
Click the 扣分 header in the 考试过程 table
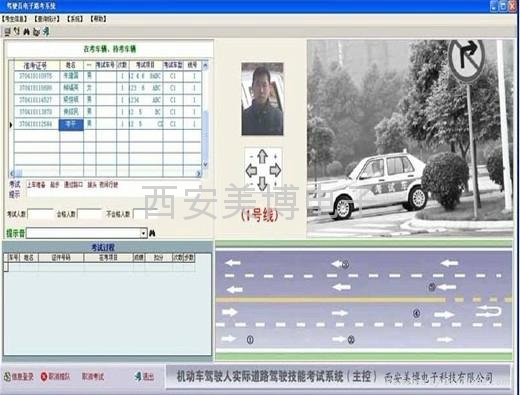[x=158, y=258]
